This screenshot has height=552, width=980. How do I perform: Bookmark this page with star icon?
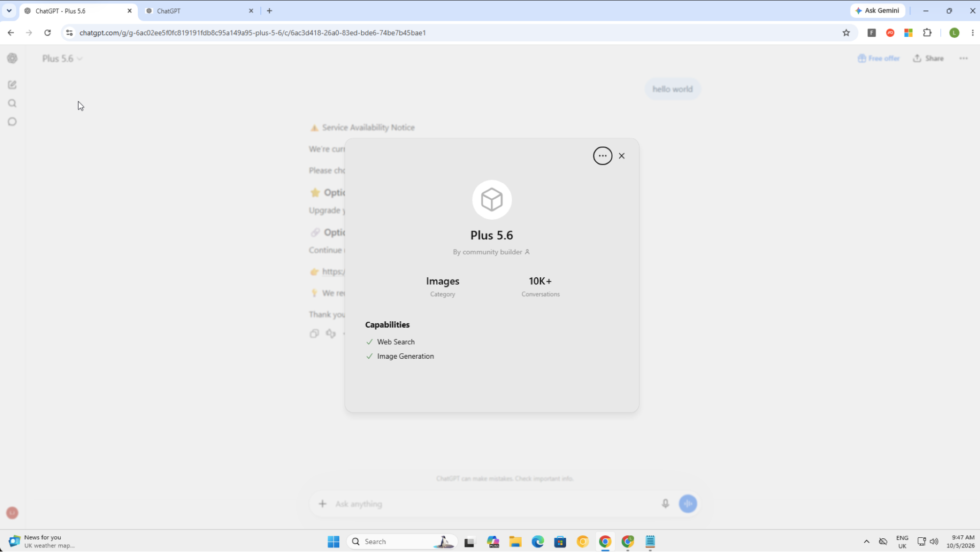click(x=846, y=33)
